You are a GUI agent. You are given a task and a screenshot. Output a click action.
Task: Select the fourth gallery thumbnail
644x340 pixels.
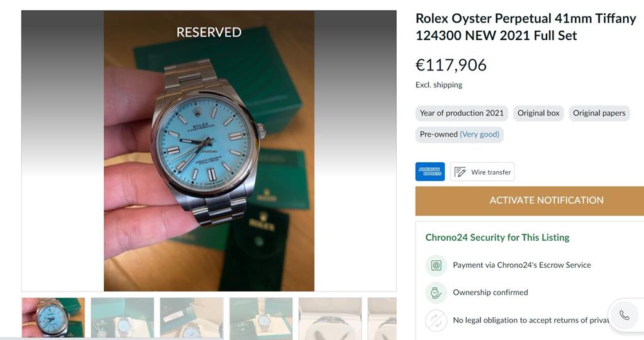[261, 317]
